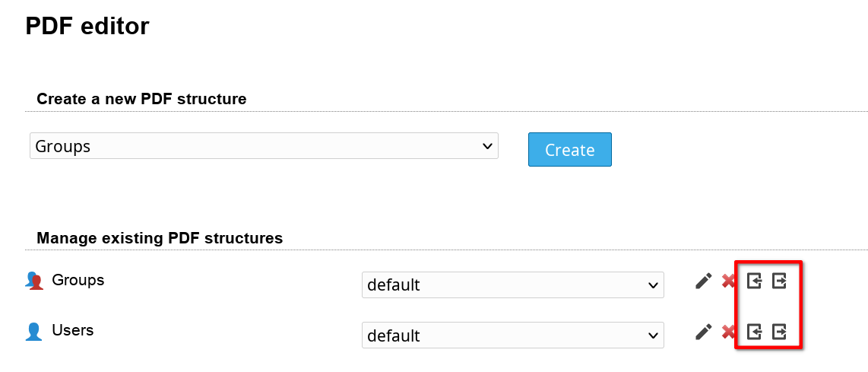
Task: Click the pencil edit icon for Groups
Action: click(704, 281)
